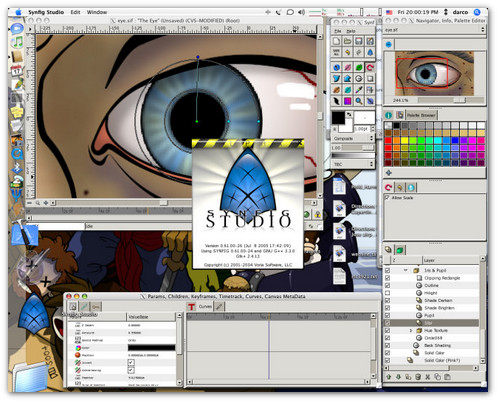
Task: Select the Eyedropper tool in the toolbox
Action: coord(359,90)
